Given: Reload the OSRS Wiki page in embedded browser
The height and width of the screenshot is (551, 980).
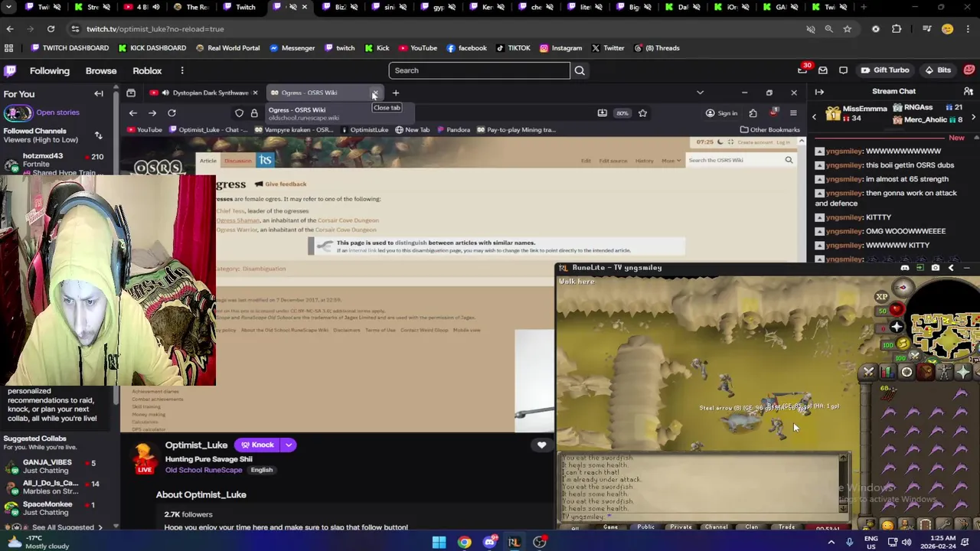Looking at the screenshot, I should (x=171, y=113).
